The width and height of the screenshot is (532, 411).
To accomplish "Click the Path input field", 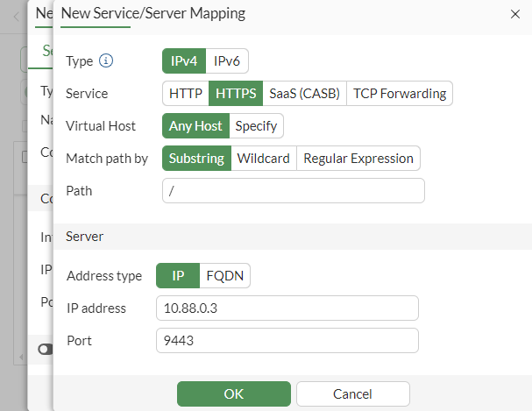I will (x=293, y=191).
